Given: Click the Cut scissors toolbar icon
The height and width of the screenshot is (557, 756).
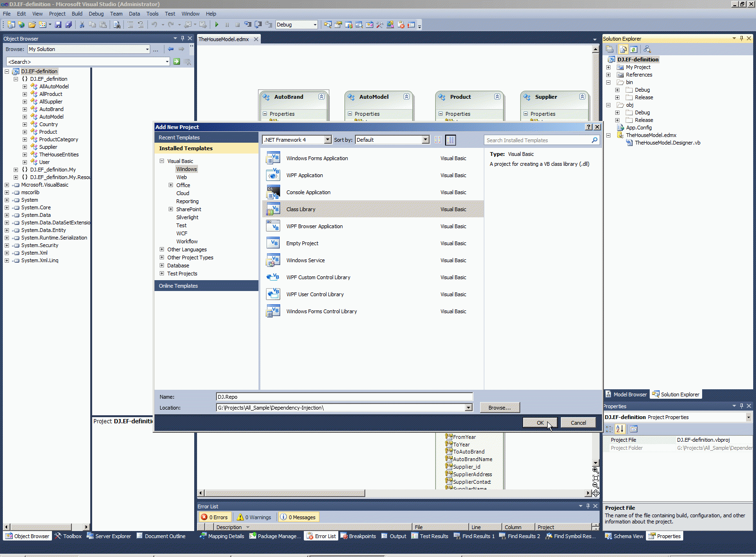Looking at the screenshot, I should coord(82,25).
